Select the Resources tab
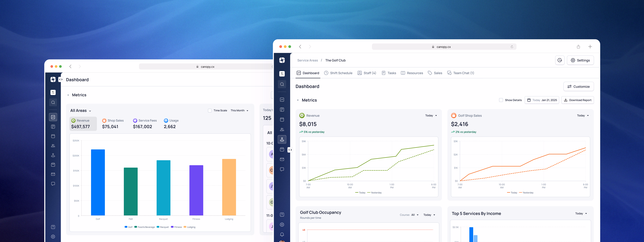This screenshot has width=644, height=242. [x=412, y=73]
